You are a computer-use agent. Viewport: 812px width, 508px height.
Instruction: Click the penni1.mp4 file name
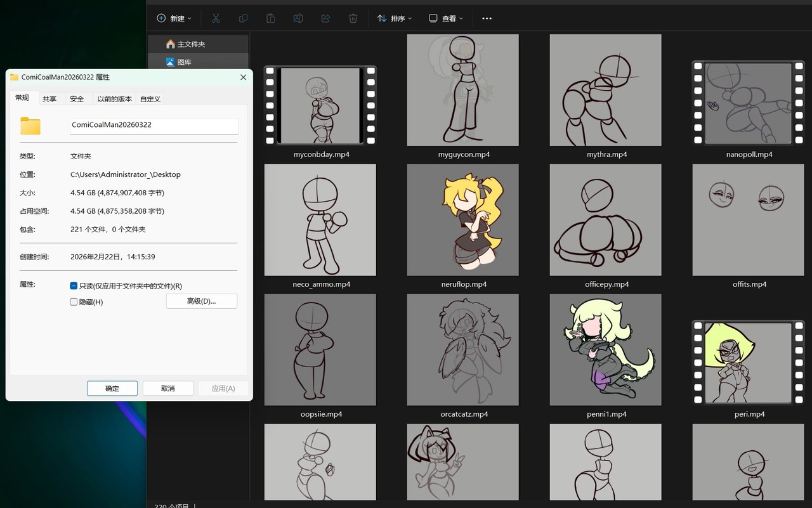click(x=606, y=414)
